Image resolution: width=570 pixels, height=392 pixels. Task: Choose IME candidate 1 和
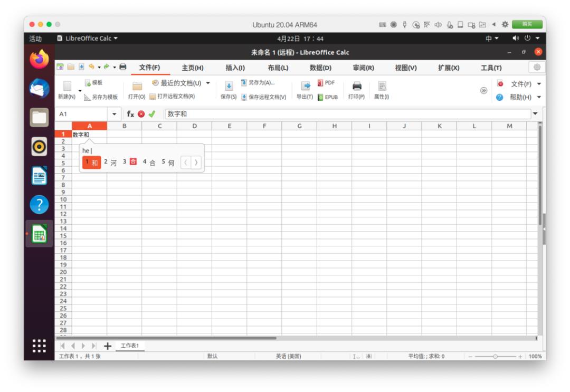[92, 162]
